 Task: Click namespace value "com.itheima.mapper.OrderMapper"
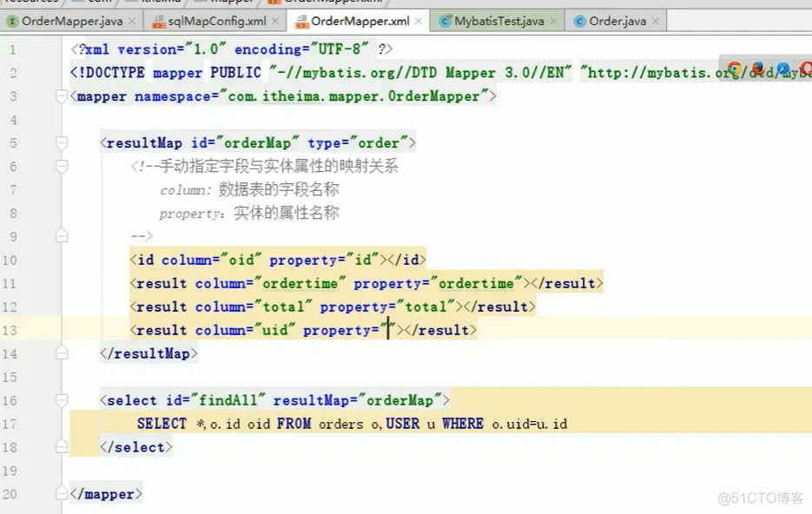click(354, 96)
